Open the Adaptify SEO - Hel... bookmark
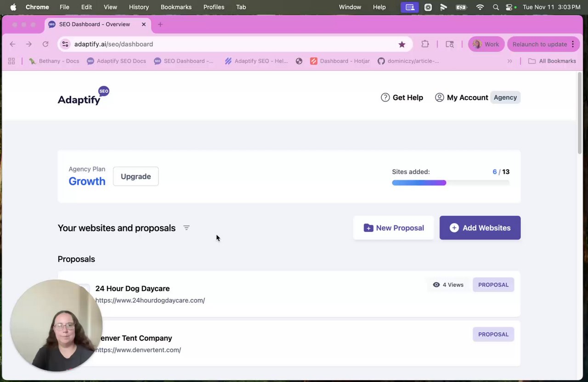 coord(256,61)
